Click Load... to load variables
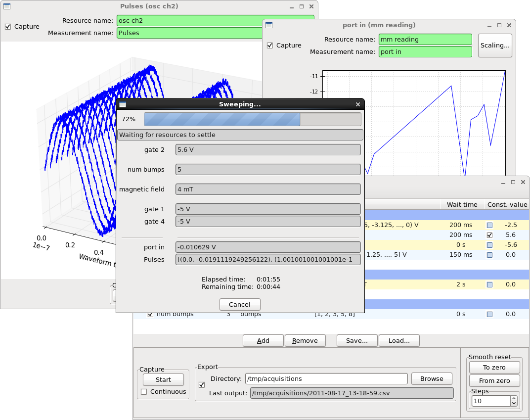This screenshot has height=420, width=530. click(399, 340)
